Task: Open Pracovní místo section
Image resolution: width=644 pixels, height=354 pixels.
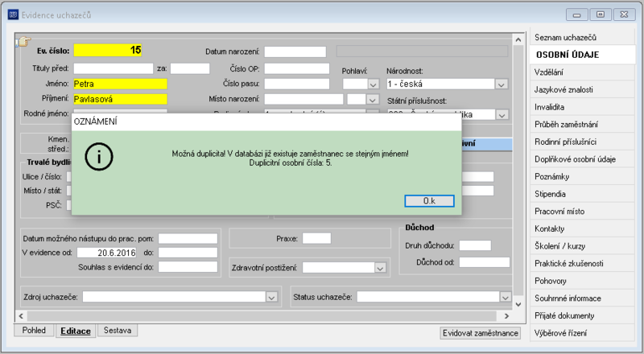Action: coord(582,212)
